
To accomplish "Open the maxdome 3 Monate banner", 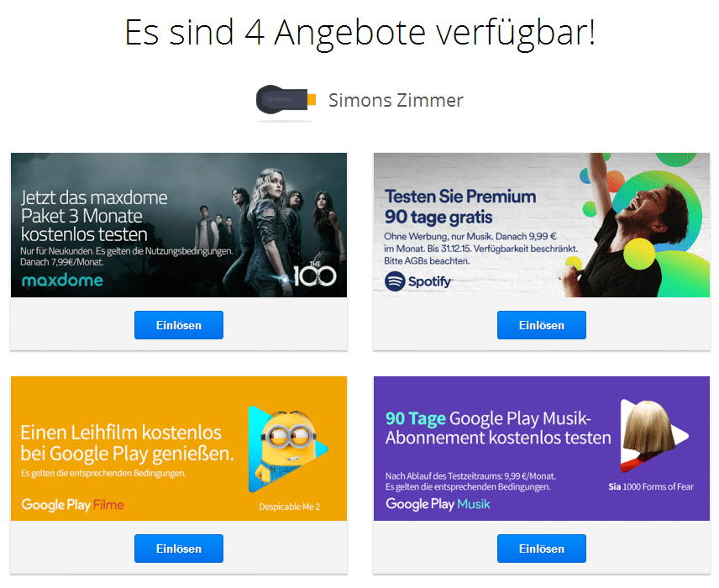I will (x=179, y=225).
